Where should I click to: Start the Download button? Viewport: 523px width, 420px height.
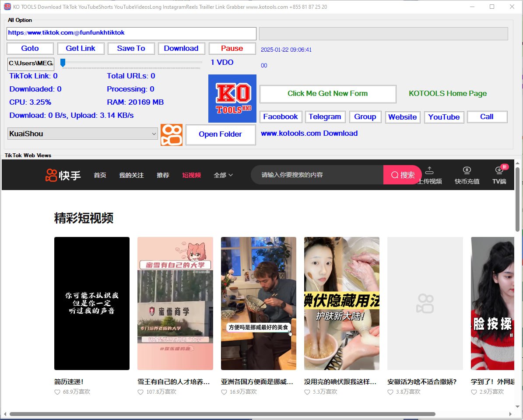(182, 49)
